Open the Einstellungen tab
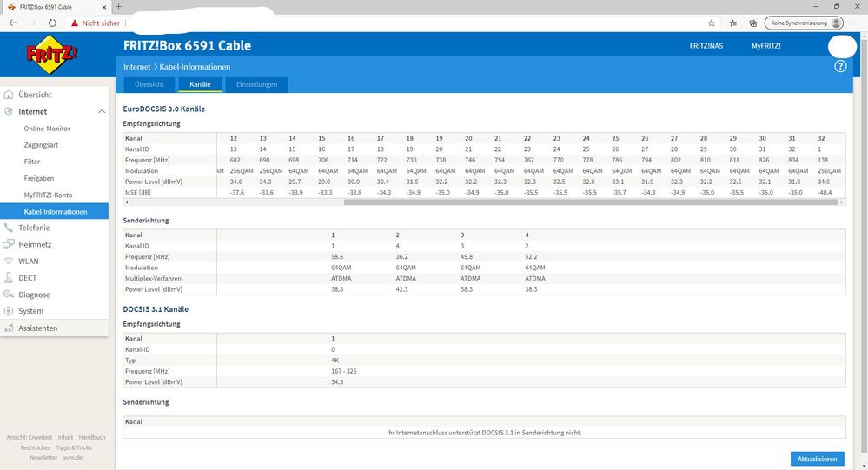Image resolution: width=868 pixels, height=470 pixels. (256, 84)
